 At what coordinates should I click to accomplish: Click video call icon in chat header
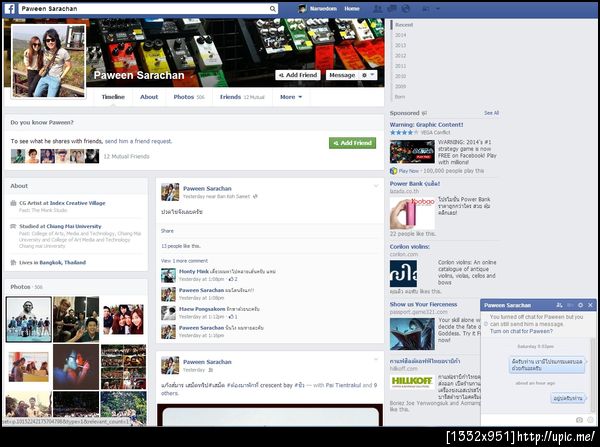coord(570,305)
